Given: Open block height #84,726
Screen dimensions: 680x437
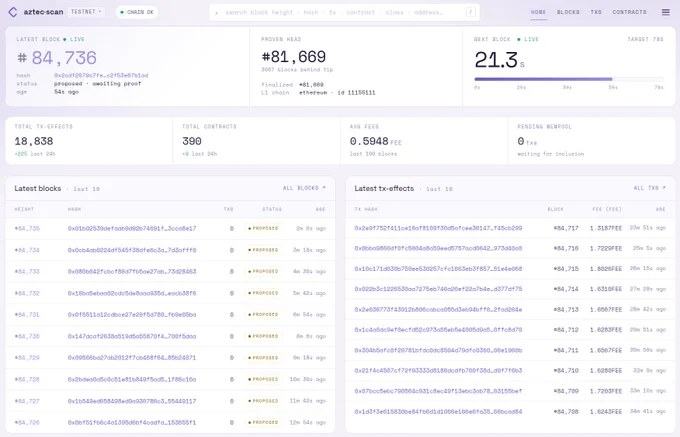Looking at the screenshot, I should click(27, 422).
